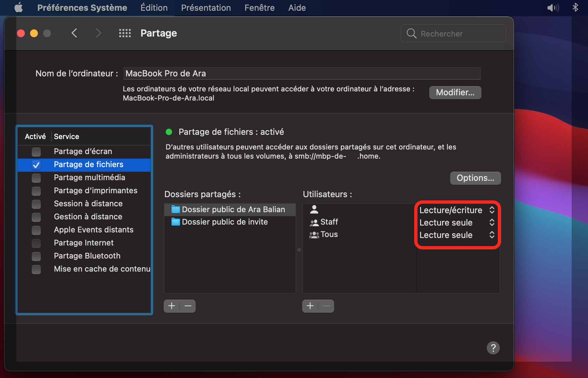Enable Partage d'imprimantes checkbox
This screenshot has width=588, height=378.
click(x=36, y=191)
